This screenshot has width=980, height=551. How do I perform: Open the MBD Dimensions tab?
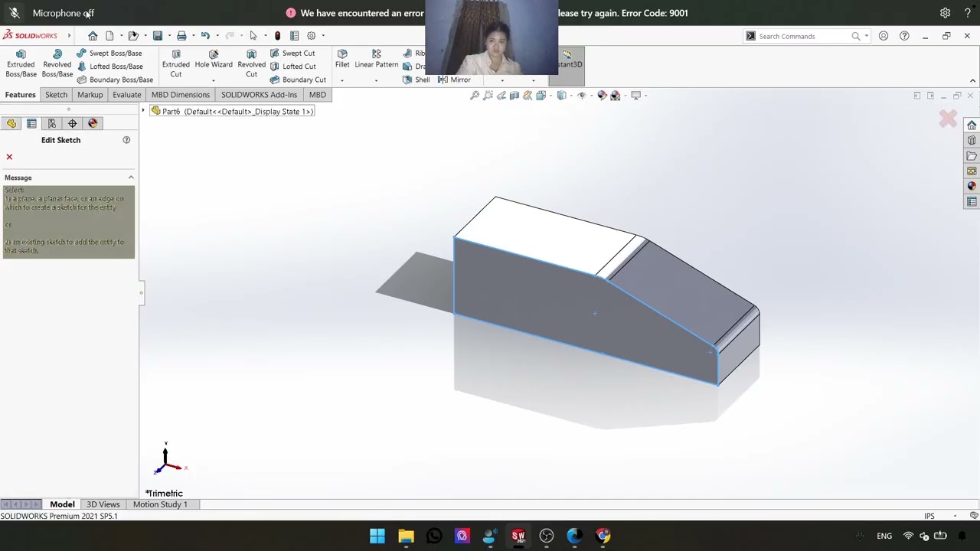click(181, 95)
